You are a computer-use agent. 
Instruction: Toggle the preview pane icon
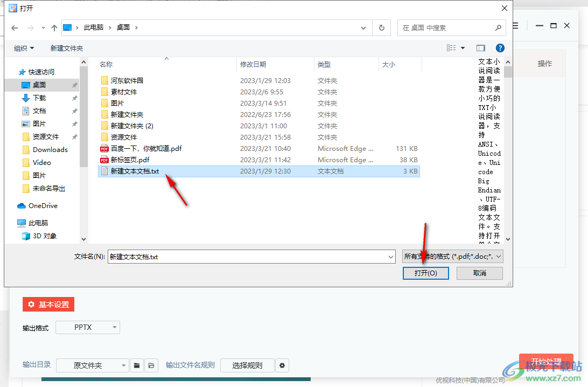[481, 48]
